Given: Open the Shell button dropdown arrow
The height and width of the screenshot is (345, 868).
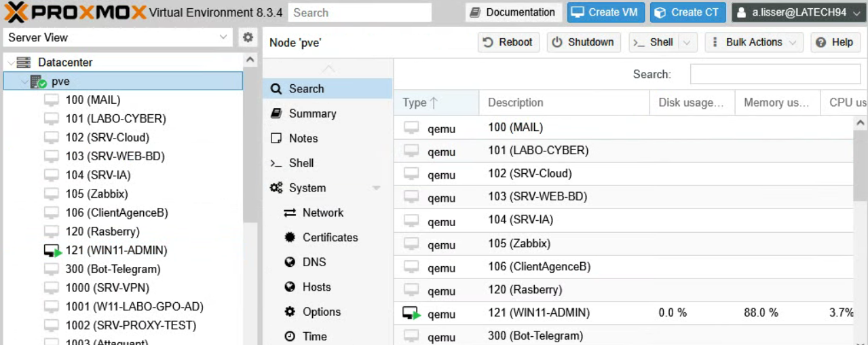Looking at the screenshot, I should tap(687, 42).
